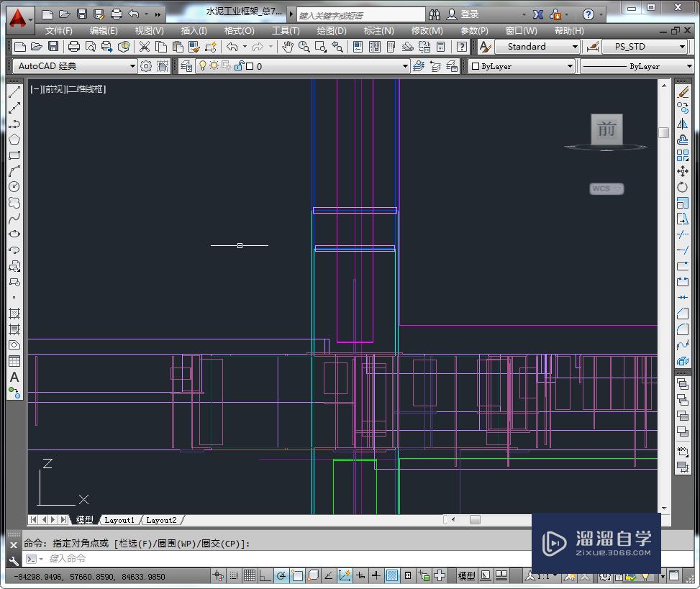Activate the Multiline Text tool (A icon)
Image resolution: width=700 pixels, height=589 pixels.
click(x=14, y=378)
